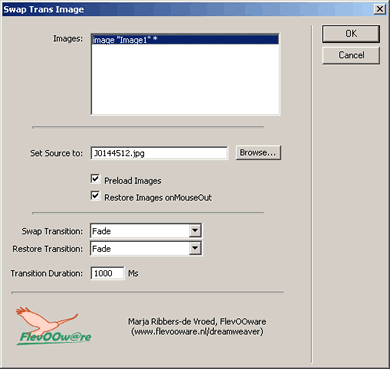Click the Set Source to: label
Viewport: 390px width, 369px height.
click(56, 153)
